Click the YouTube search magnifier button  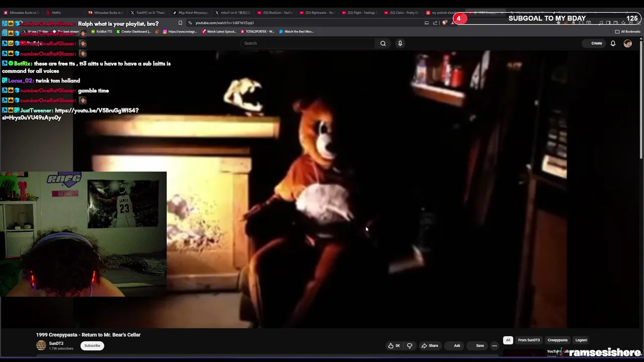pyautogui.click(x=383, y=43)
